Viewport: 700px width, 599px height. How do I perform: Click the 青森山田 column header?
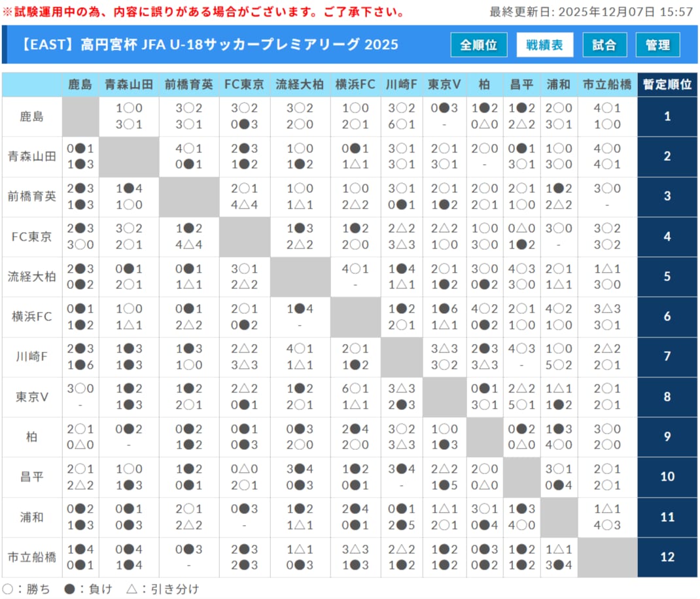pyautogui.click(x=129, y=85)
